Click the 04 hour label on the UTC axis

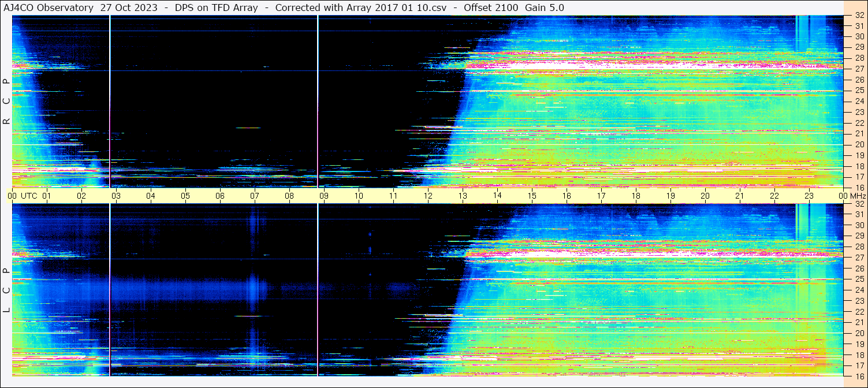click(150, 196)
